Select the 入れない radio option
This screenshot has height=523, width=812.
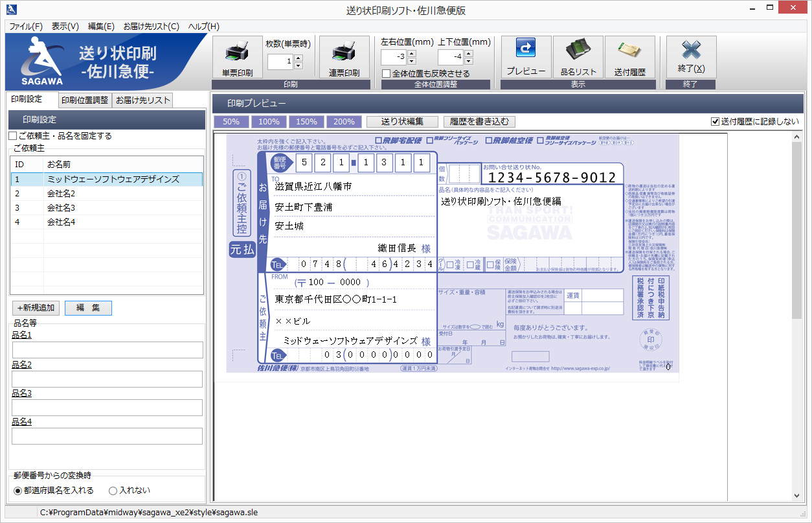tap(113, 491)
